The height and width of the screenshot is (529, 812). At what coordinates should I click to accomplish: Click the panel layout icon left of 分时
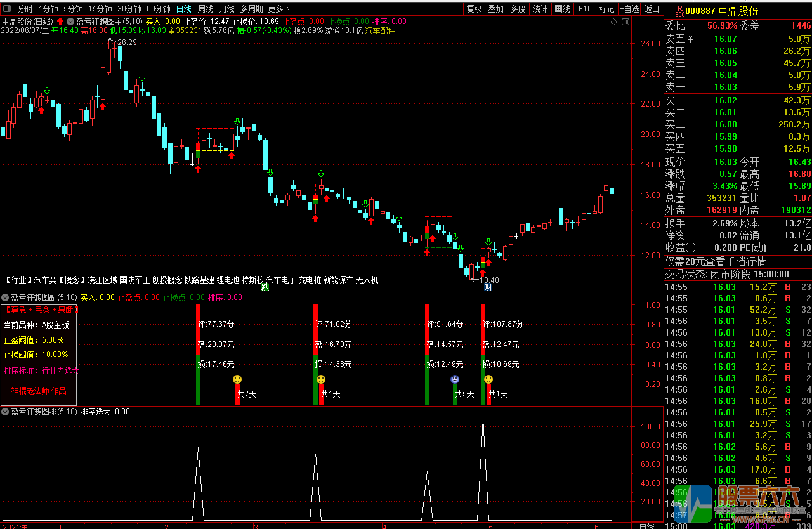[8, 9]
